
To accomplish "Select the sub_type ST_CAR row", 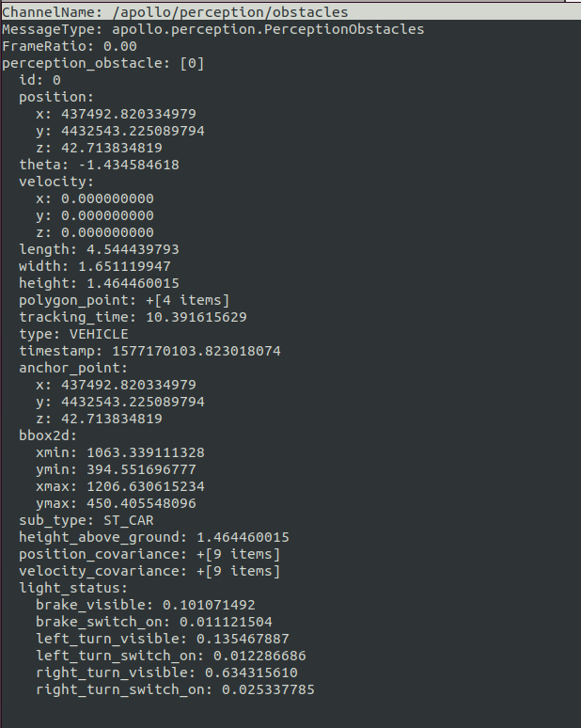I will pyautogui.click(x=86, y=520).
